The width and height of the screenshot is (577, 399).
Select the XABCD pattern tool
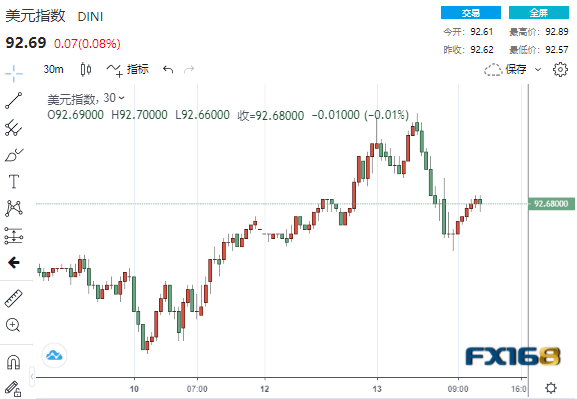tap(14, 208)
